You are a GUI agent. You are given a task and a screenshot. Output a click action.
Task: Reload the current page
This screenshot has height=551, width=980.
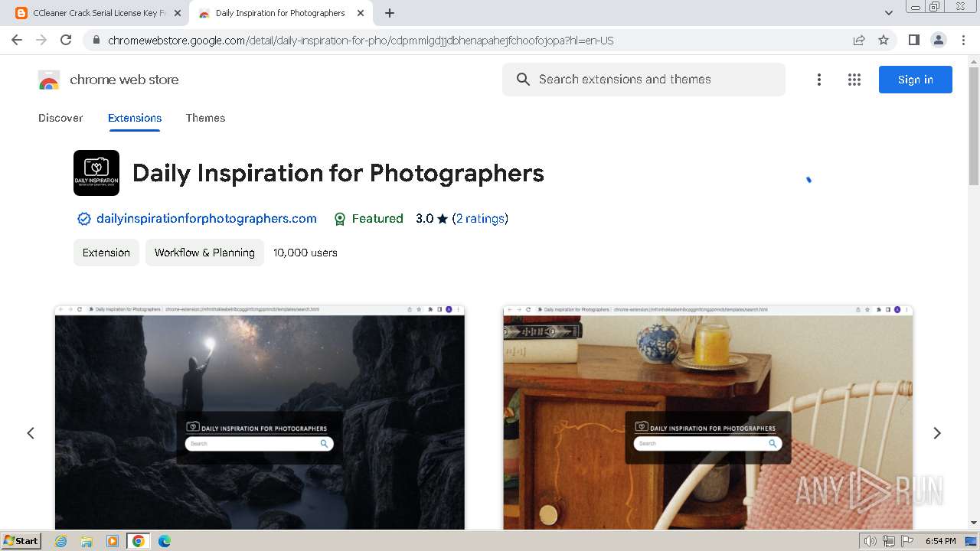click(66, 40)
